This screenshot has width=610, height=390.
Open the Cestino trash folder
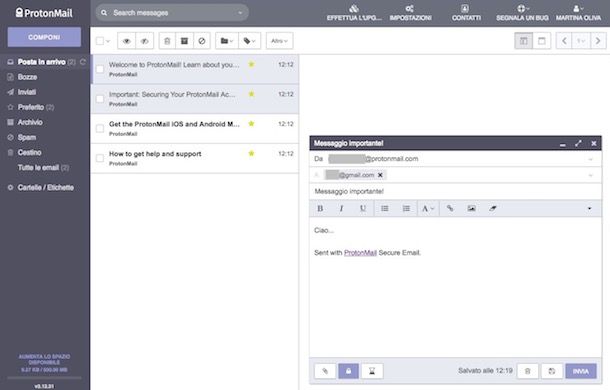(29, 153)
